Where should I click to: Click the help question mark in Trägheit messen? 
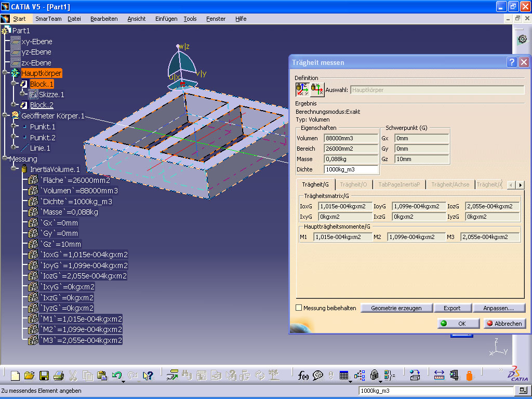pyautogui.click(x=512, y=62)
